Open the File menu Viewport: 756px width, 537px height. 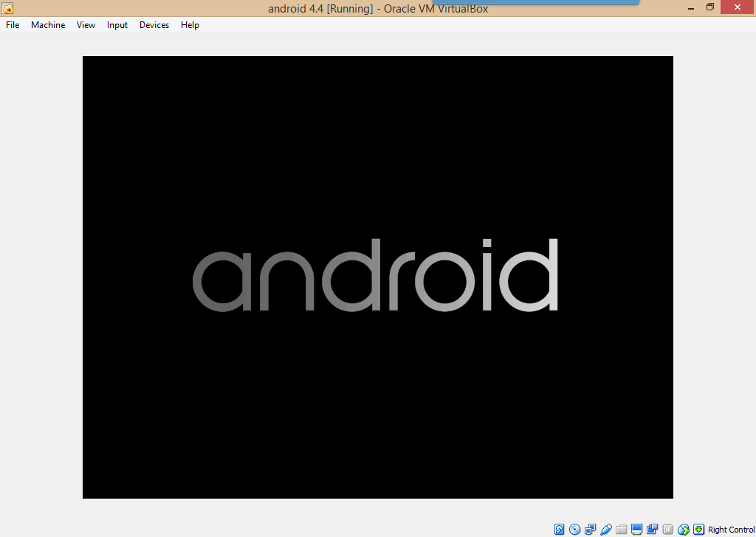(x=13, y=25)
